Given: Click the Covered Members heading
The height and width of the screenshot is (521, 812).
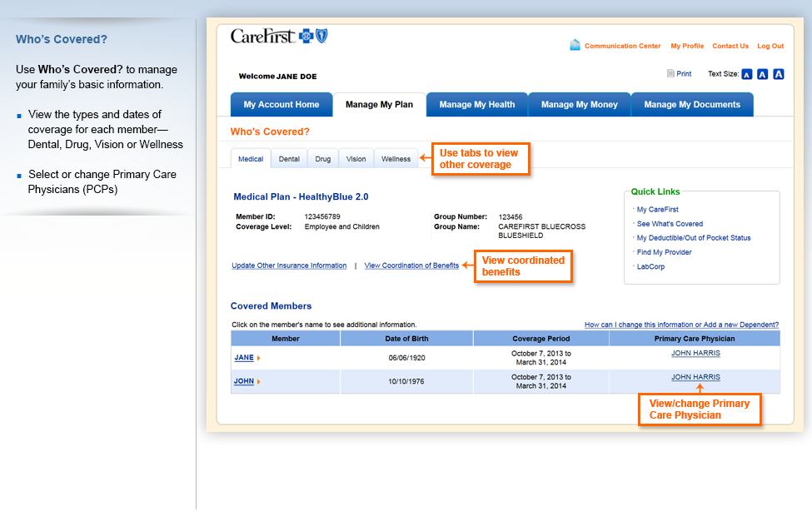Looking at the screenshot, I should 271,305.
